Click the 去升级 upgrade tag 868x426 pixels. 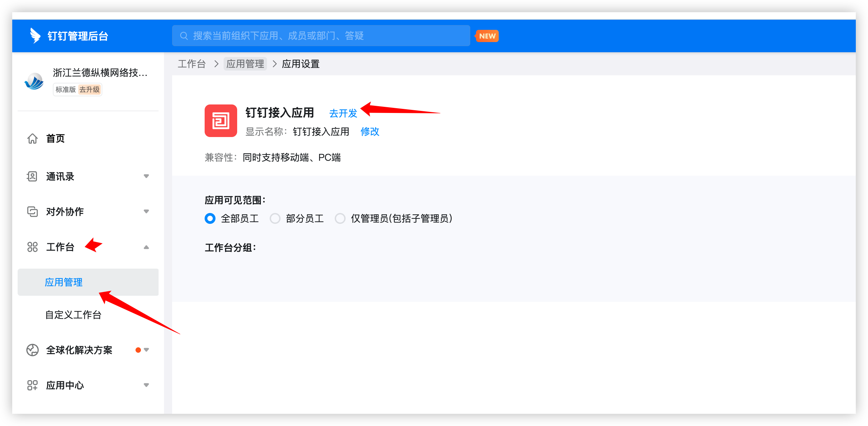[x=89, y=90]
